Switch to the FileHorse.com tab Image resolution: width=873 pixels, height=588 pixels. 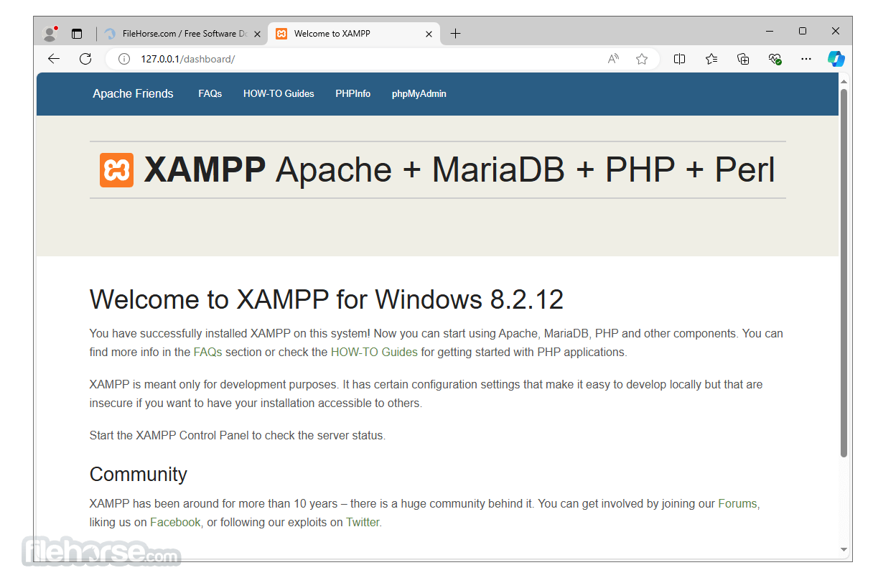(x=182, y=34)
